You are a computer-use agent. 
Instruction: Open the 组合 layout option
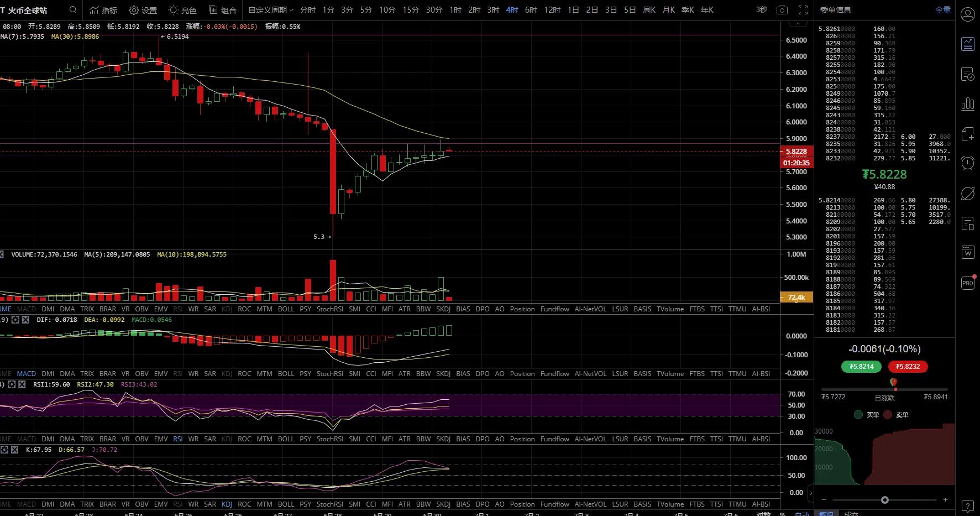(223, 10)
